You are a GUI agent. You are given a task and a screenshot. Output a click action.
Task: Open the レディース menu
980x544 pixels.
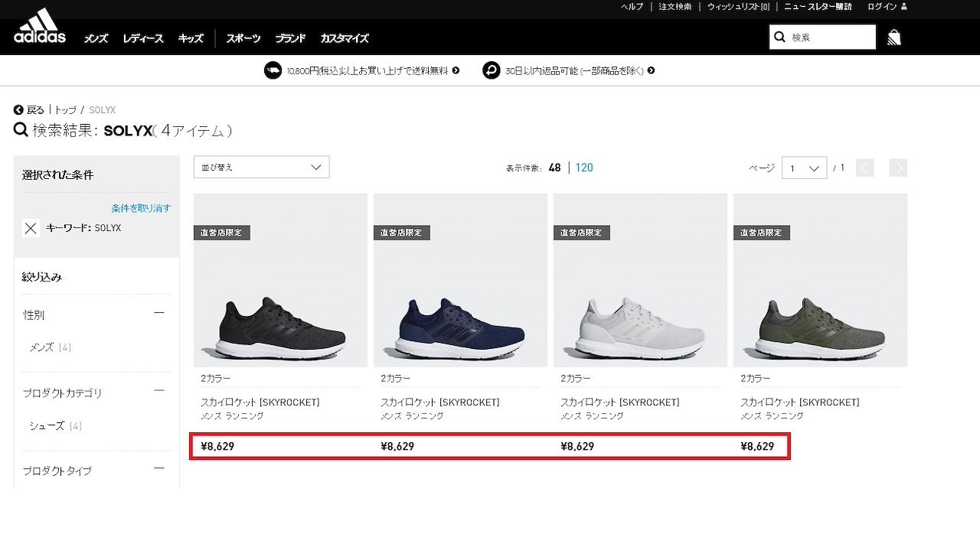tap(143, 38)
